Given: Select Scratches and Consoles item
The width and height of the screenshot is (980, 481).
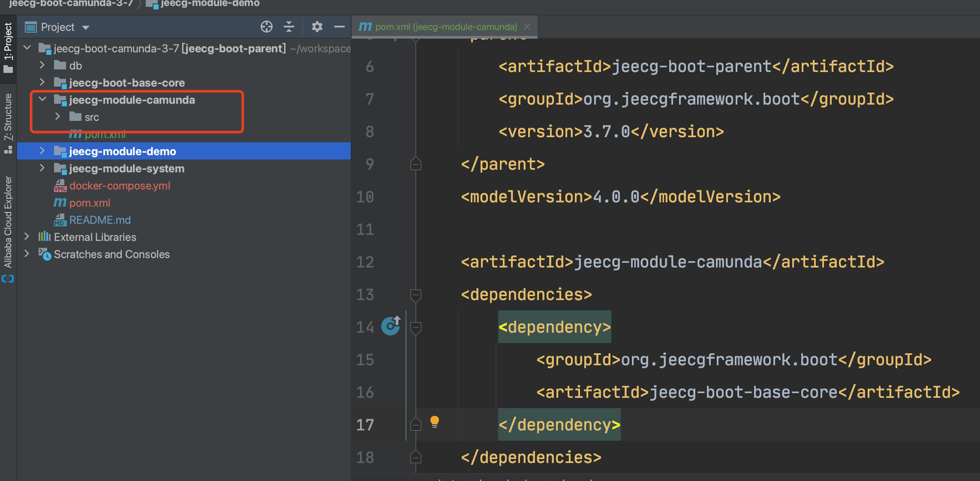Looking at the screenshot, I should click(x=111, y=254).
